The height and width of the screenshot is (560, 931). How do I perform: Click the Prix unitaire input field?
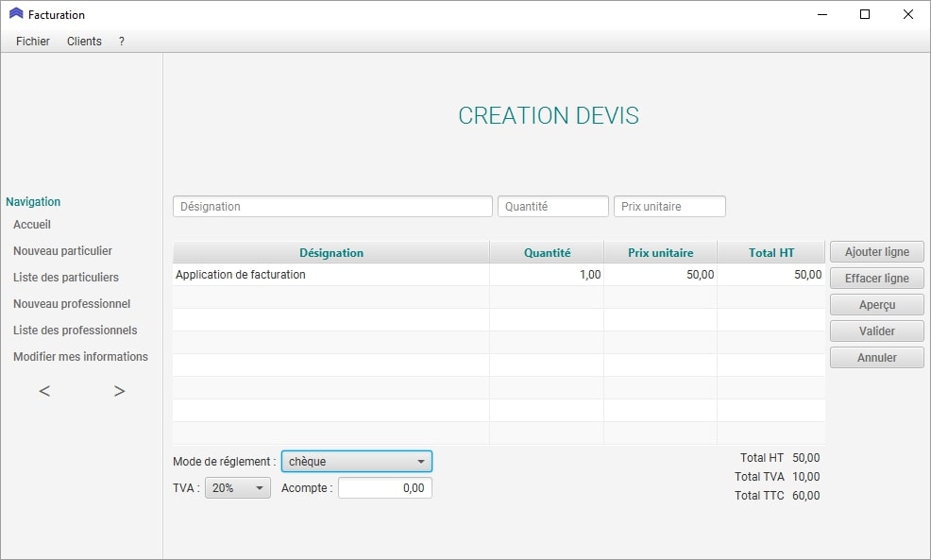point(669,207)
